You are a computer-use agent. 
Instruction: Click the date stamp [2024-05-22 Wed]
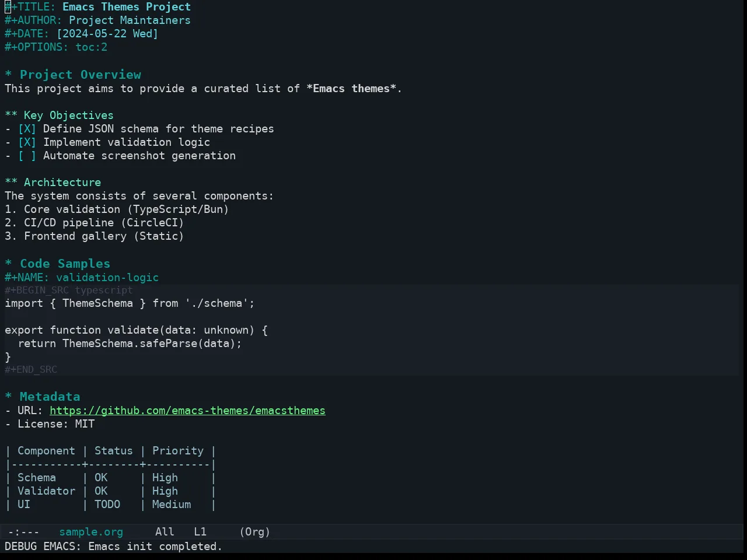tap(107, 34)
